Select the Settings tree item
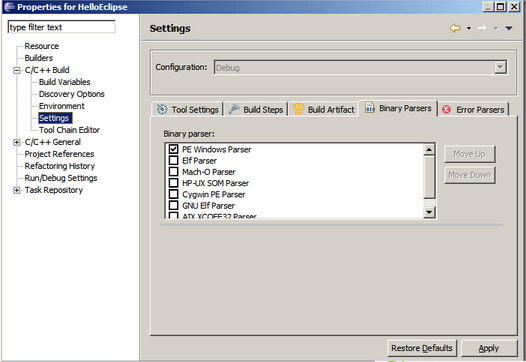The width and height of the screenshot is (526, 362). [x=54, y=118]
